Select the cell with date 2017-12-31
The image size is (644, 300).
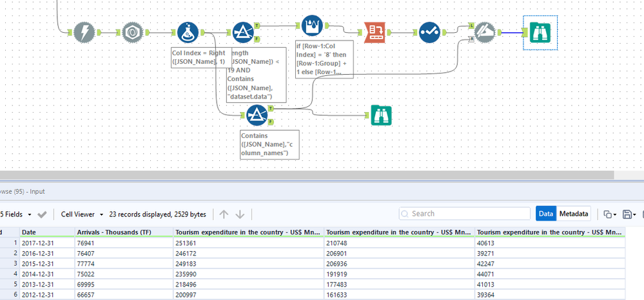coord(47,243)
